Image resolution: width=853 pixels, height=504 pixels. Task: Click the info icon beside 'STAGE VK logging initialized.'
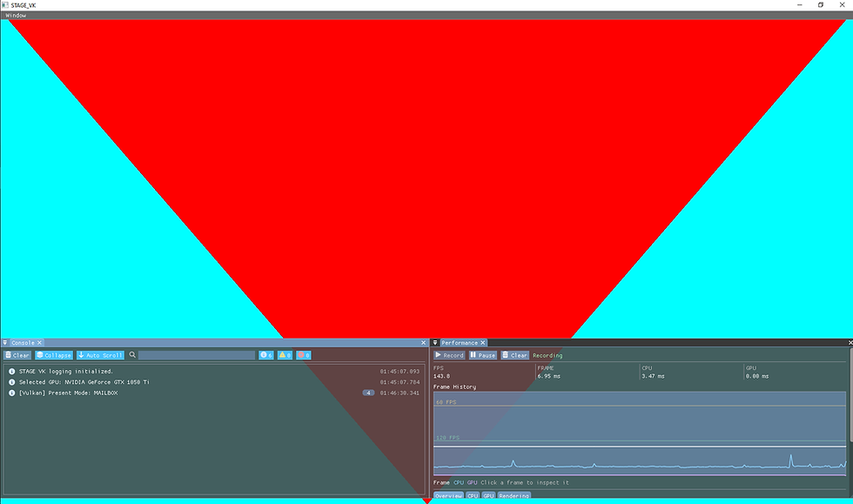tap(11, 371)
